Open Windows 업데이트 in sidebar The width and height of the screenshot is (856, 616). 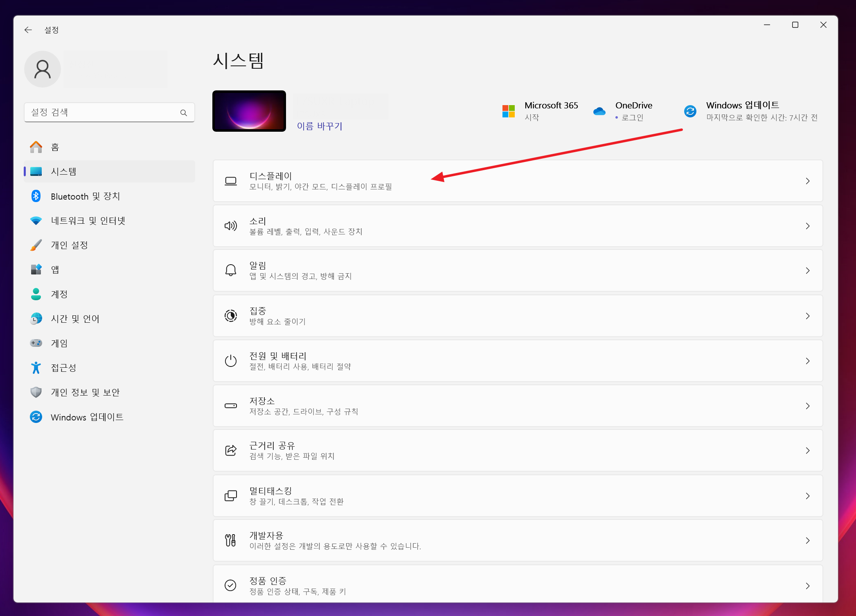[x=87, y=417]
